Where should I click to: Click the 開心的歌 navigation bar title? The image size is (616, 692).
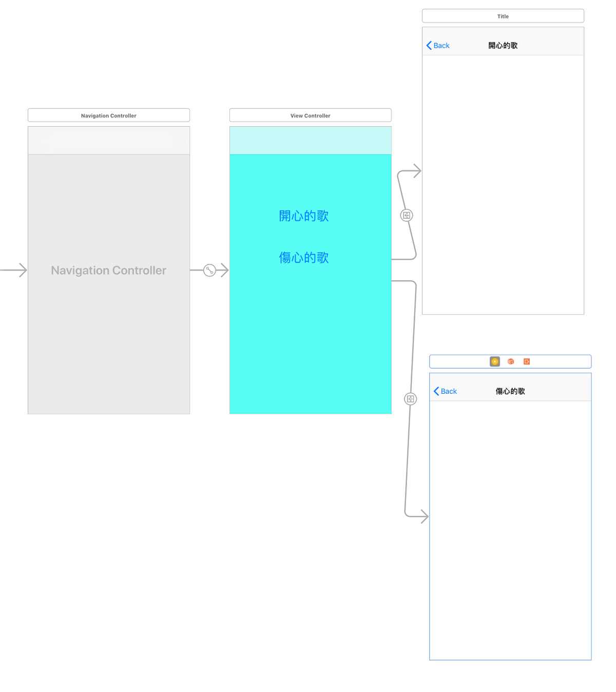(x=503, y=45)
